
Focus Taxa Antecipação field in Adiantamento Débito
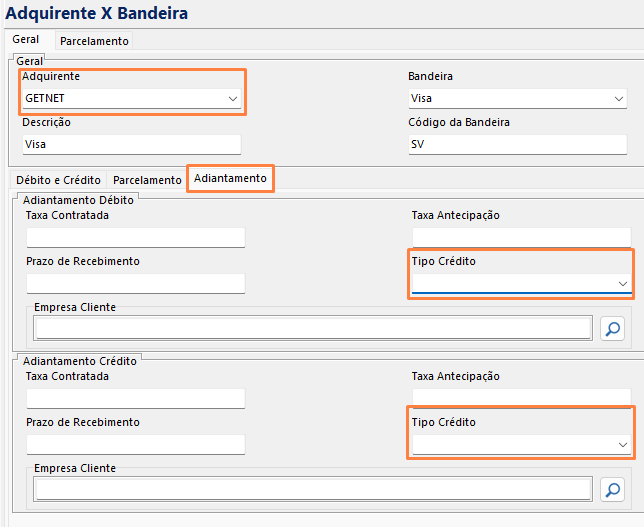[x=519, y=237]
